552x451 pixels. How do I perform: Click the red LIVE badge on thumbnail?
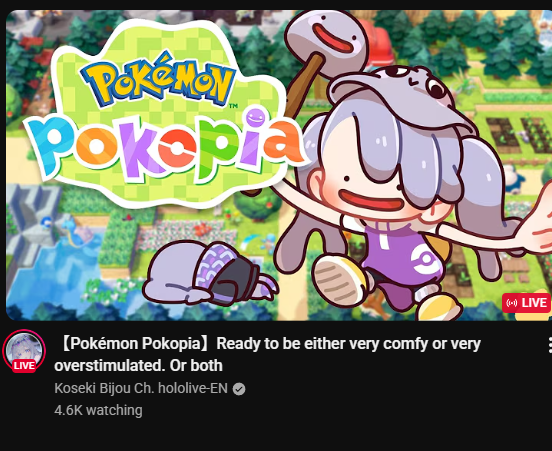(x=526, y=303)
